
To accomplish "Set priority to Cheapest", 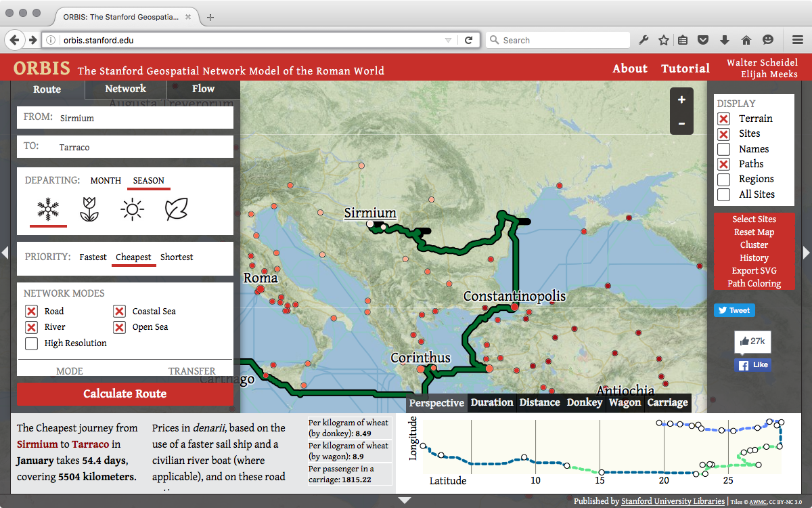I will 133,257.
